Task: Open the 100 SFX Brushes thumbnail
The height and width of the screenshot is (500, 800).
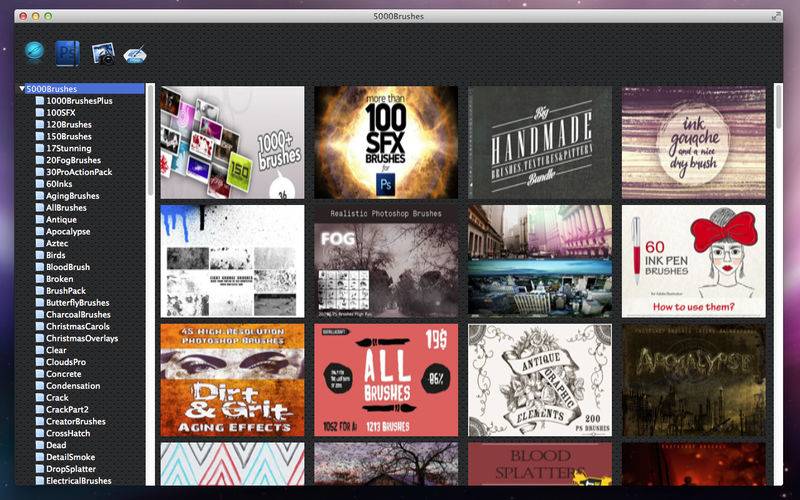Action: (x=386, y=142)
